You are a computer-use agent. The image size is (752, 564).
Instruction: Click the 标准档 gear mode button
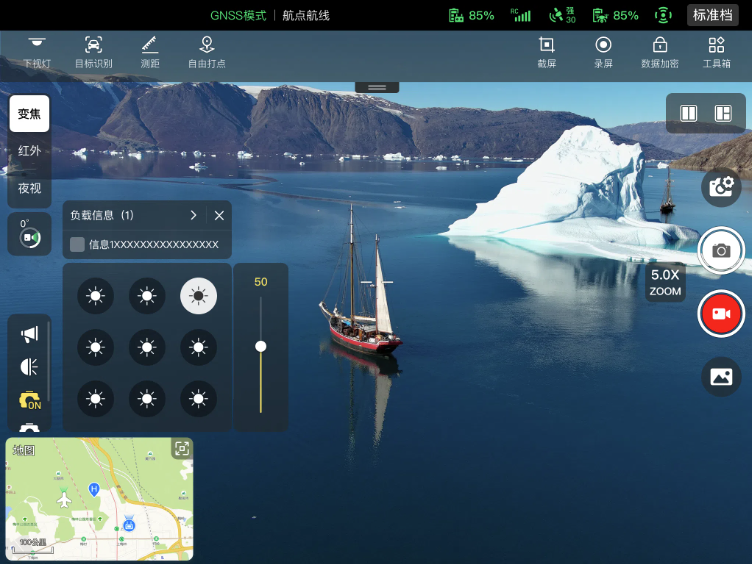click(714, 15)
